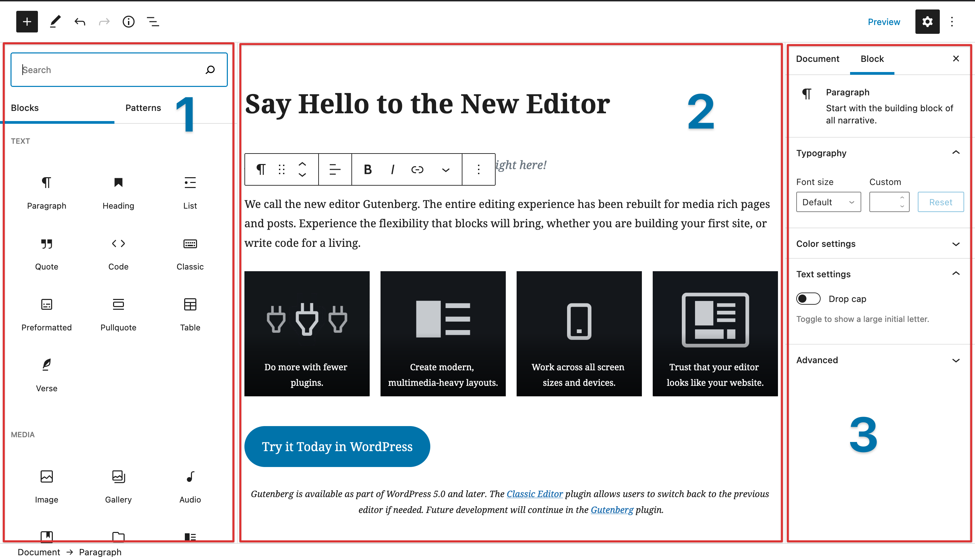Switch to the Document tab
The height and width of the screenshot is (560, 975).
click(818, 58)
